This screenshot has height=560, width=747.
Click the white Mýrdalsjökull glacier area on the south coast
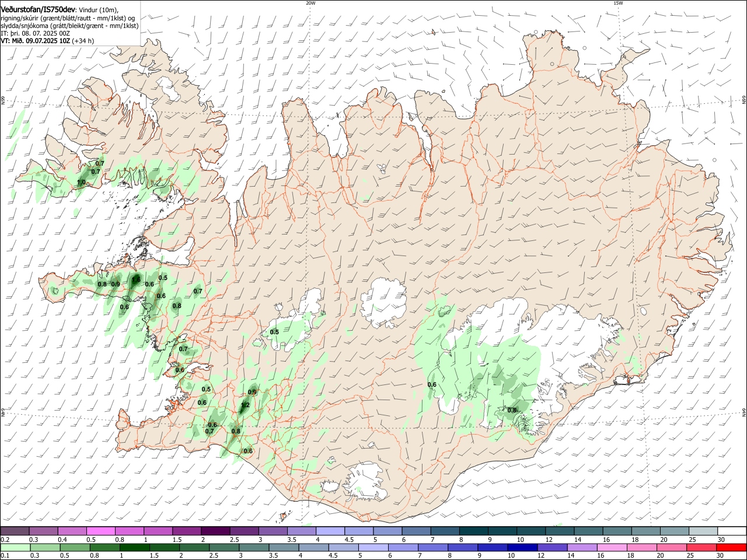(366, 481)
